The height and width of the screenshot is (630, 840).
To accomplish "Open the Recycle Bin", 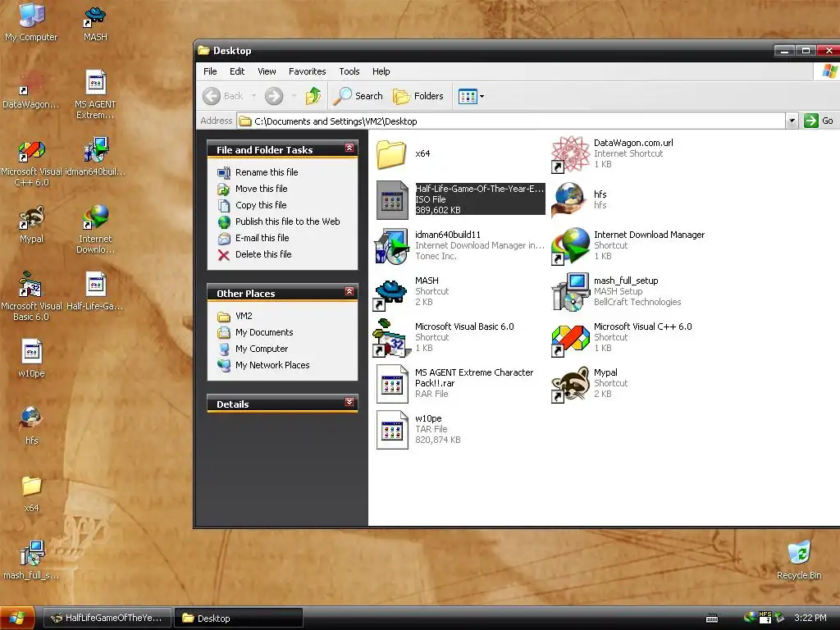I will (x=799, y=561).
